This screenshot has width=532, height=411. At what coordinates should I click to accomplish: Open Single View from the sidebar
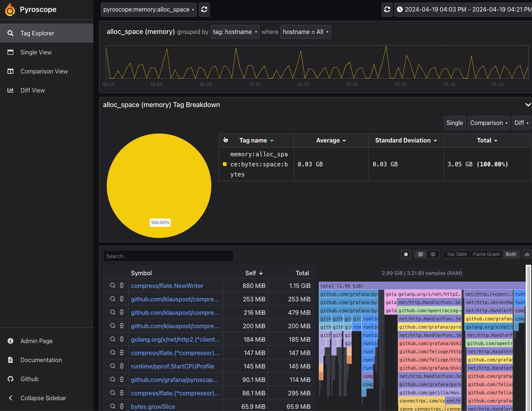[x=36, y=52]
